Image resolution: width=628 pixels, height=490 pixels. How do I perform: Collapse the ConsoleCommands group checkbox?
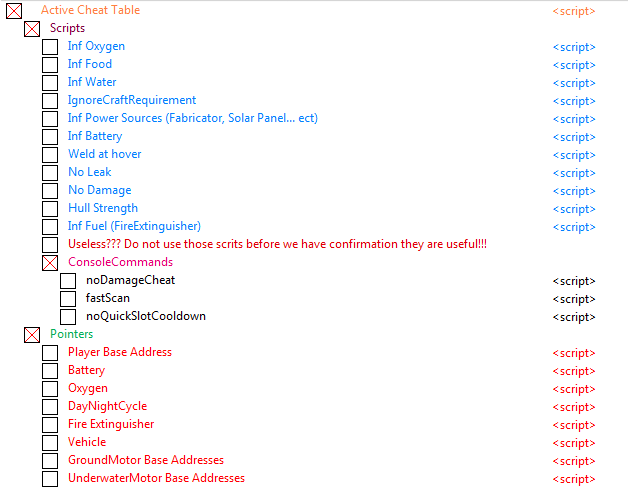click(50, 263)
